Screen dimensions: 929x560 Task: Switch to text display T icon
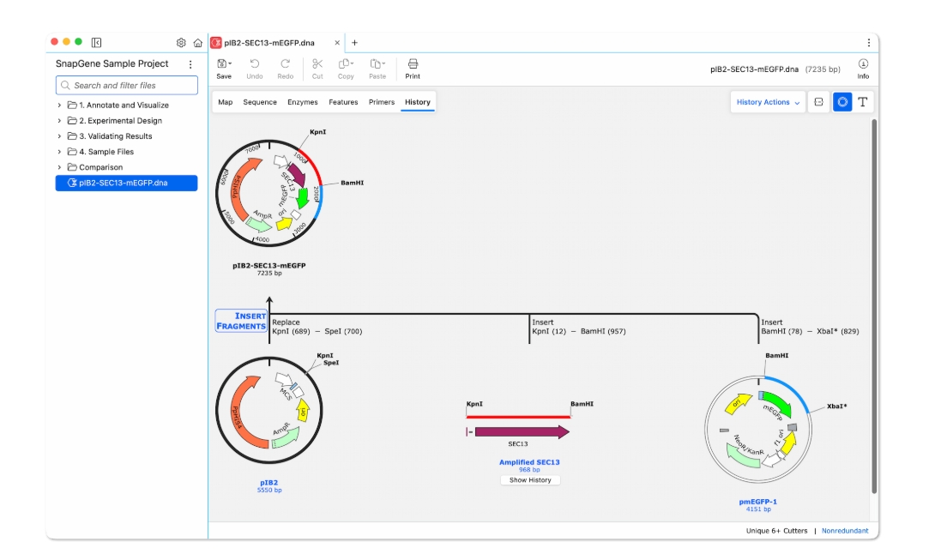point(863,102)
